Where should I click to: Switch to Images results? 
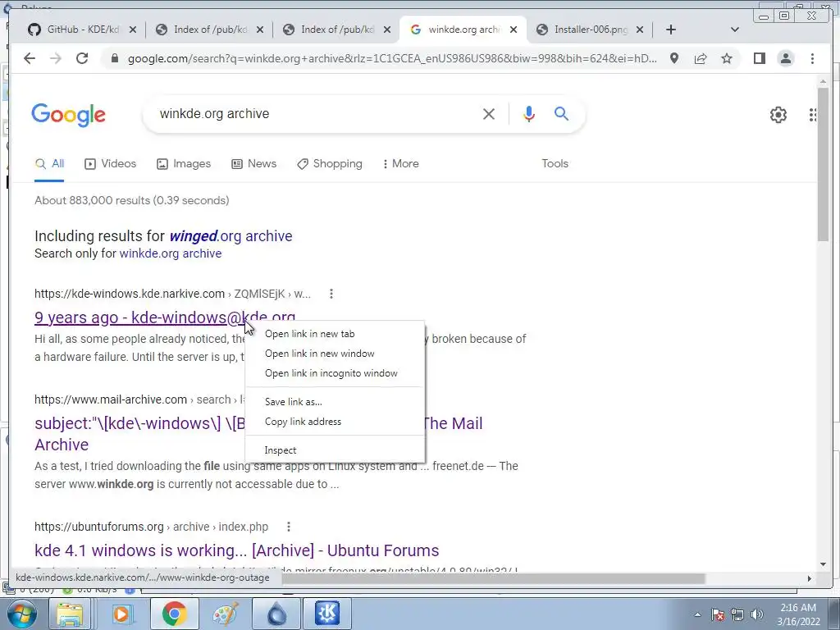184,164
